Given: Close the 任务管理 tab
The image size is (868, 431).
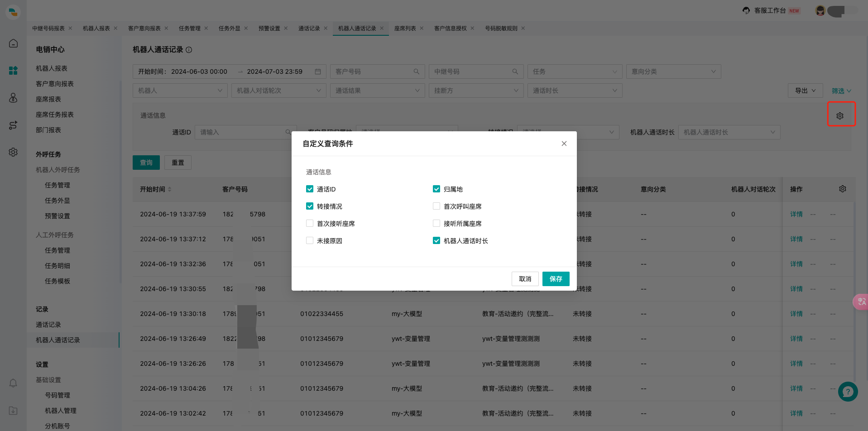Looking at the screenshot, I should 206,28.
